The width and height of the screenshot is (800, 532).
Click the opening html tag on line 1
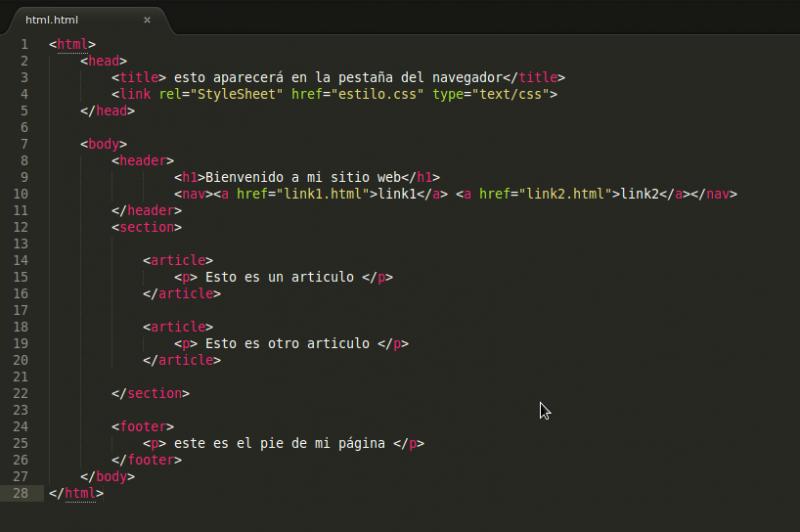pos(72,44)
